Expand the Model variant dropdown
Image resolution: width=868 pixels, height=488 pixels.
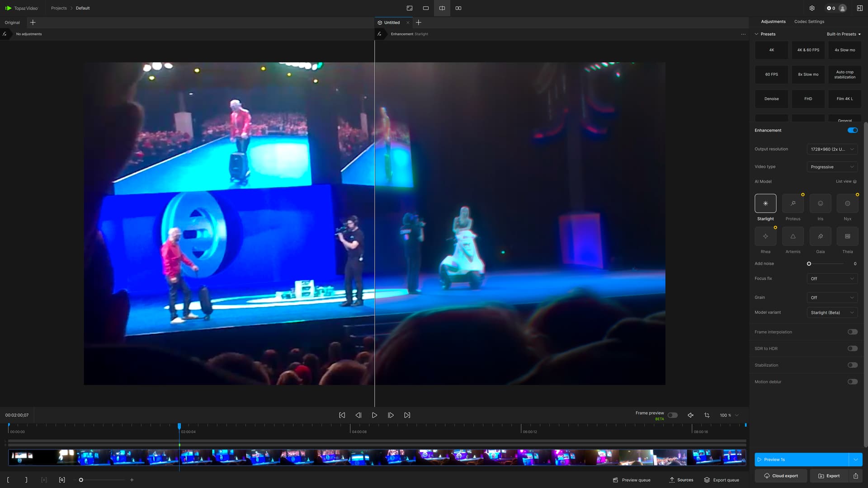832,313
